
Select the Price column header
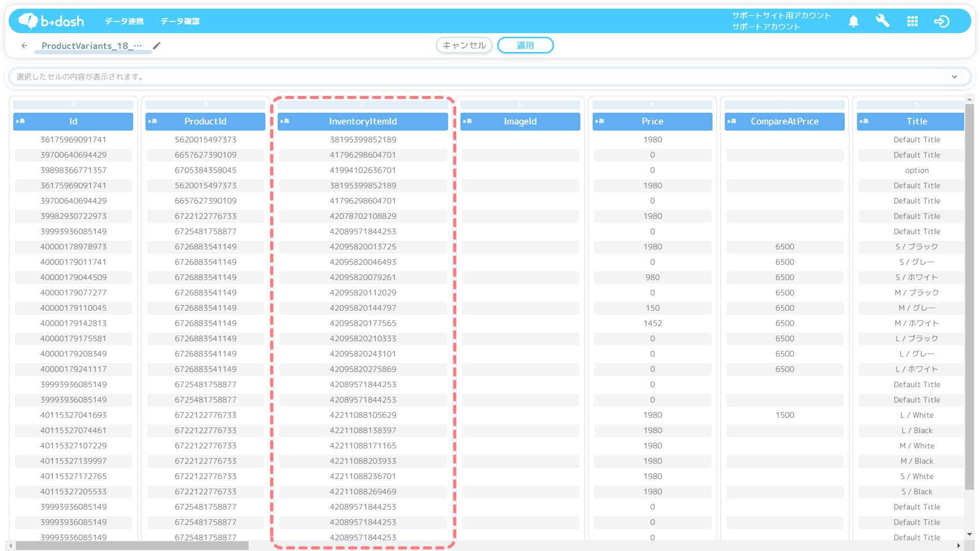pyautogui.click(x=652, y=121)
